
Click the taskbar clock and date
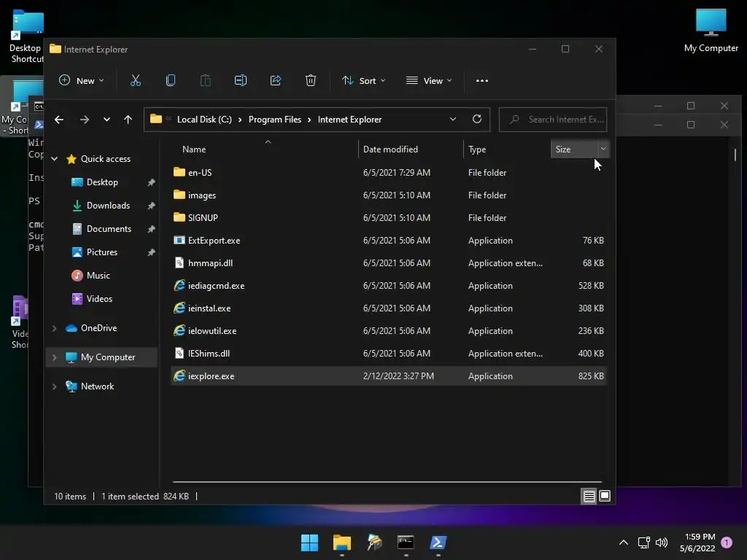[x=697, y=542]
